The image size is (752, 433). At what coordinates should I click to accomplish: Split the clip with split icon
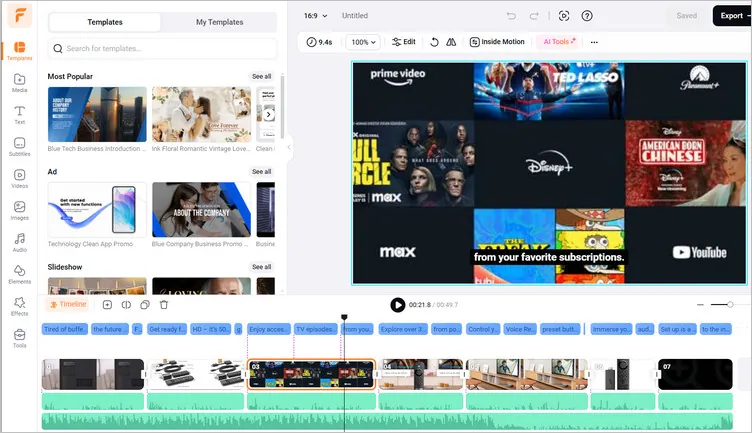pos(126,304)
